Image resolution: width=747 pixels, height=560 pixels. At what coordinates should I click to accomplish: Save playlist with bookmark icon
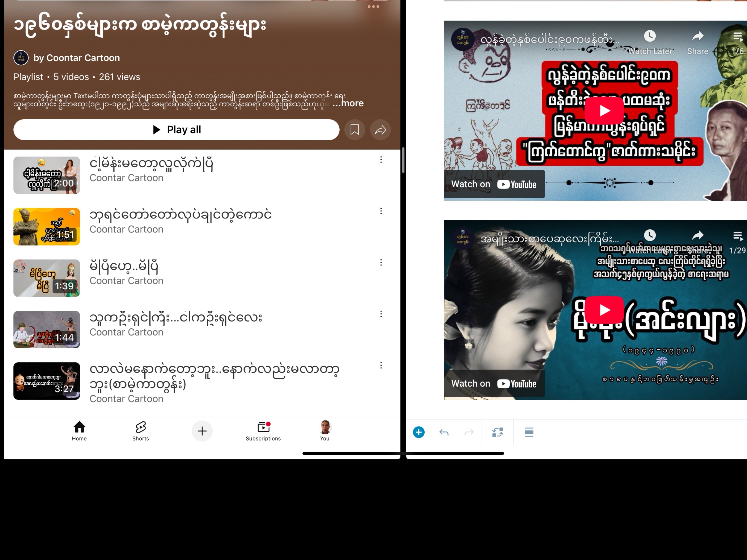tap(355, 130)
